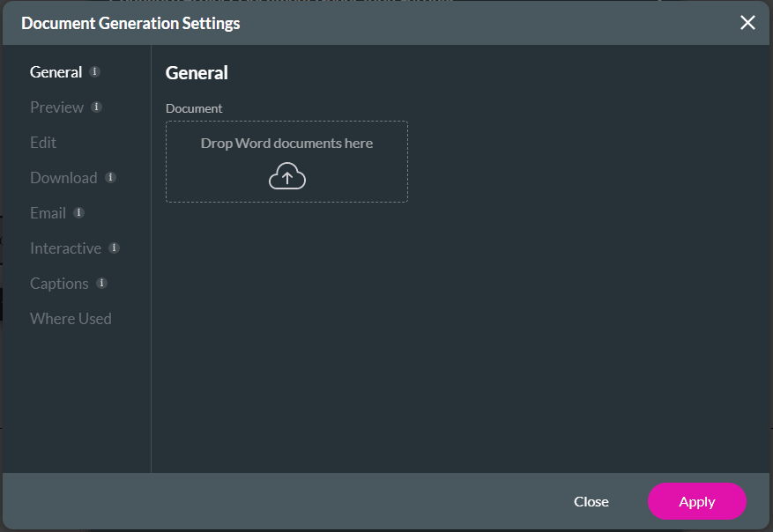Click the info icon next to General
Viewport: 773px width, 532px height.
coord(95,72)
